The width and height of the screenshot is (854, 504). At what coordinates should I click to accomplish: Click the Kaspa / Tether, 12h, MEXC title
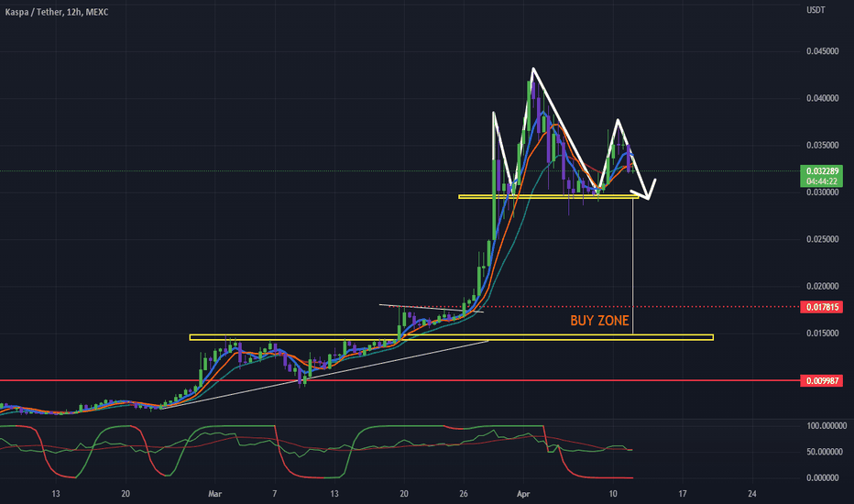[x=57, y=11]
